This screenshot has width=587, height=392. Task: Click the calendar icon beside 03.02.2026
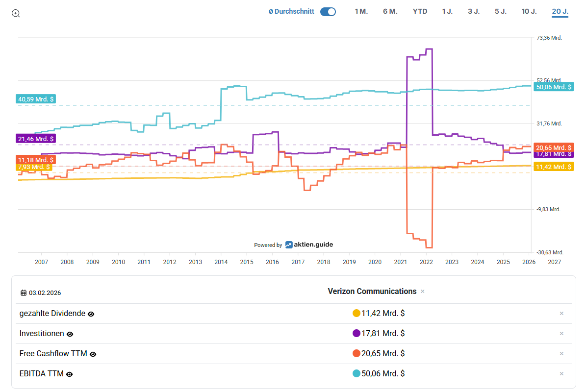pos(23,293)
